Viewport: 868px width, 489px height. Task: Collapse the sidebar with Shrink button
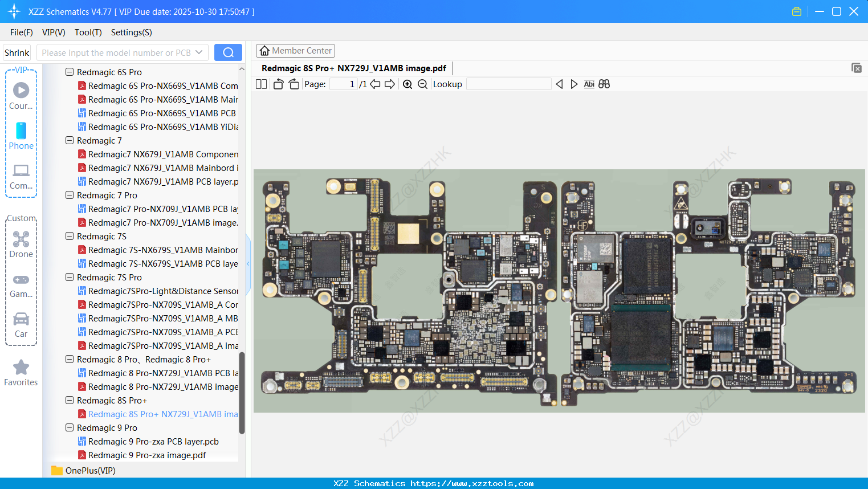click(x=16, y=52)
